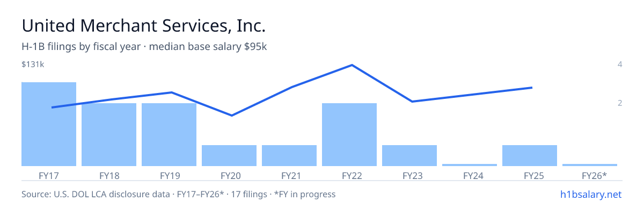Select the FY22 filings bar
The image size is (644, 215).
[349, 134]
